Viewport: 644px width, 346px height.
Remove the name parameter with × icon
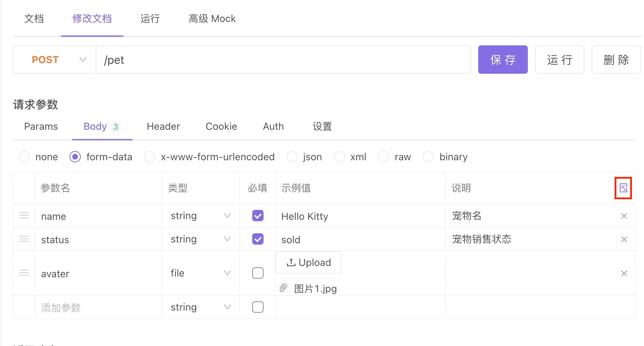624,216
